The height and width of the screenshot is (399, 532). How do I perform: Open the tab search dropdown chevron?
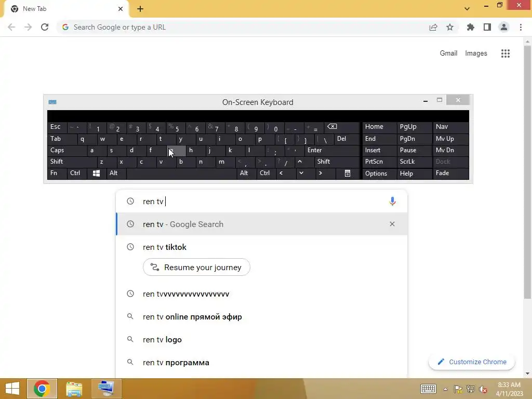coord(467,9)
